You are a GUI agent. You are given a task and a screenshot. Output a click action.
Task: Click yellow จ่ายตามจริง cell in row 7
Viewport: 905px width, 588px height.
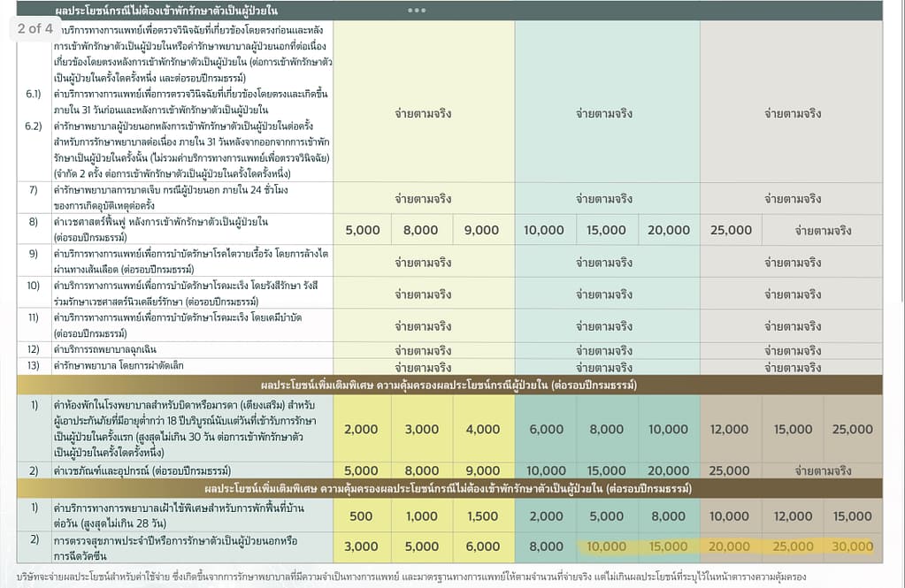pos(422,197)
